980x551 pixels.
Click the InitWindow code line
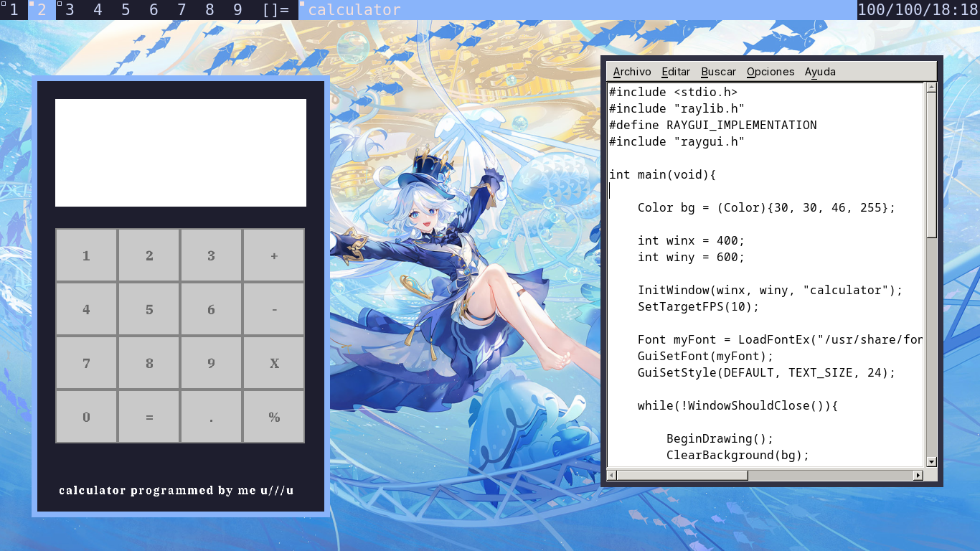click(x=770, y=290)
